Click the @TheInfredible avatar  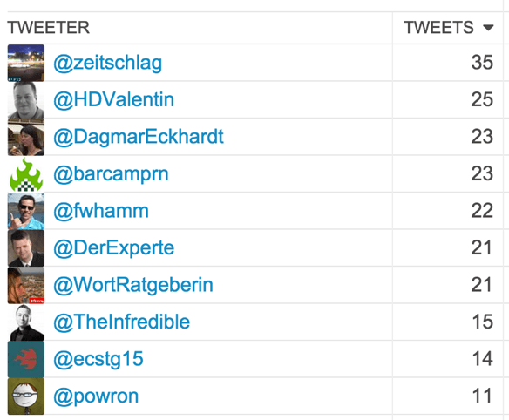(26, 322)
